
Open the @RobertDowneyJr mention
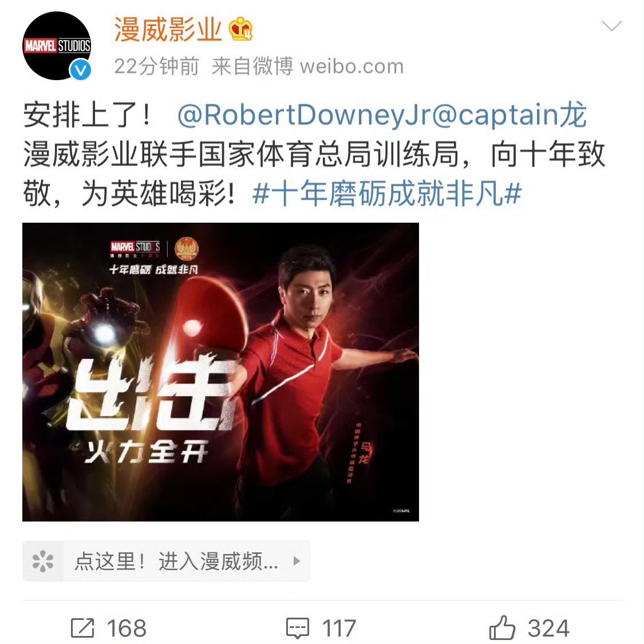coord(304,114)
